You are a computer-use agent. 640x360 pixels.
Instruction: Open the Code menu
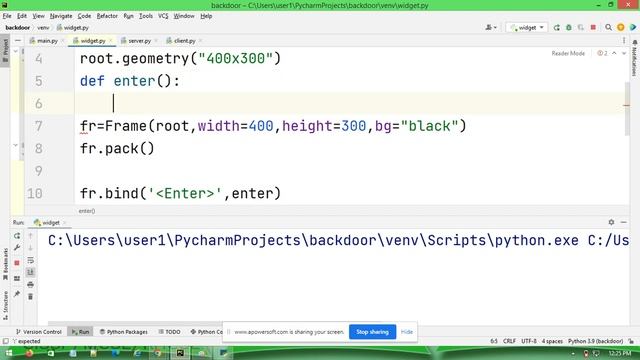click(x=84, y=16)
